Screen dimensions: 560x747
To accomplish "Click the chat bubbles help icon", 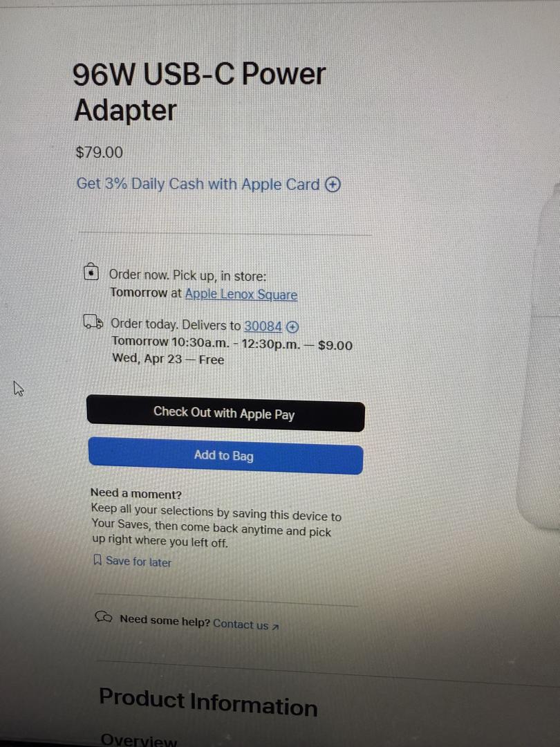I will tap(104, 617).
